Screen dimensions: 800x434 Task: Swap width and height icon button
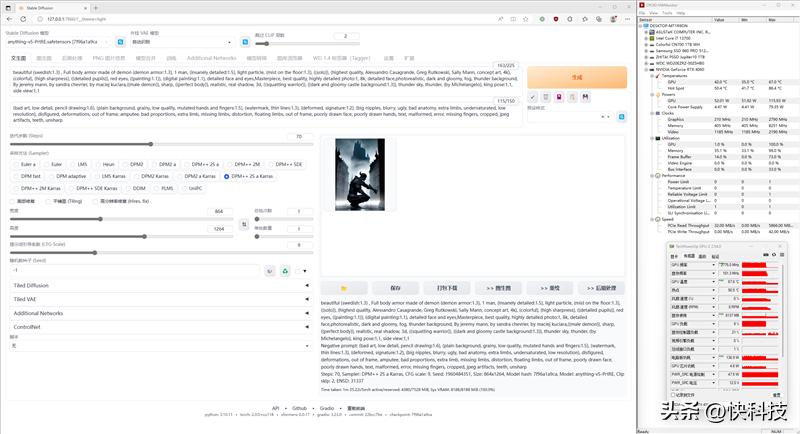click(x=244, y=224)
